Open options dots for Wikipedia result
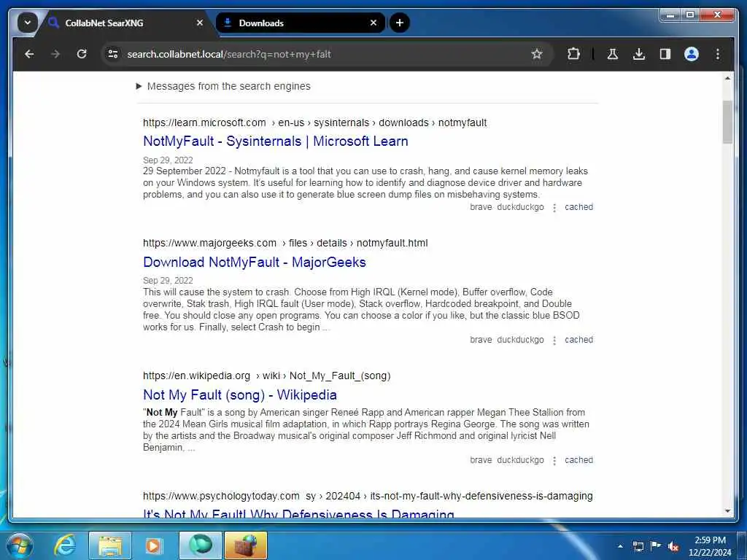This screenshot has width=747, height=560. [554, 461]
